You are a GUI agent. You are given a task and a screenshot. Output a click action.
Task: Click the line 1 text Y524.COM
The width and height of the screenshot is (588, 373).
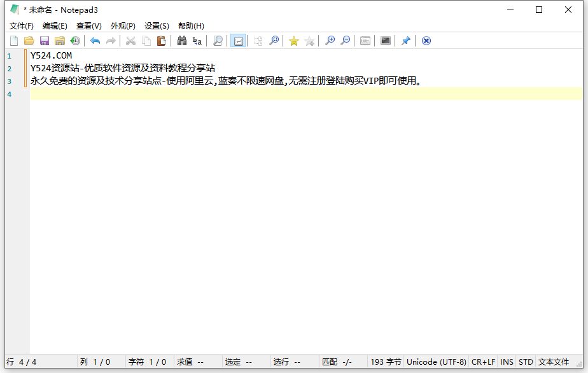coord(51,55)
